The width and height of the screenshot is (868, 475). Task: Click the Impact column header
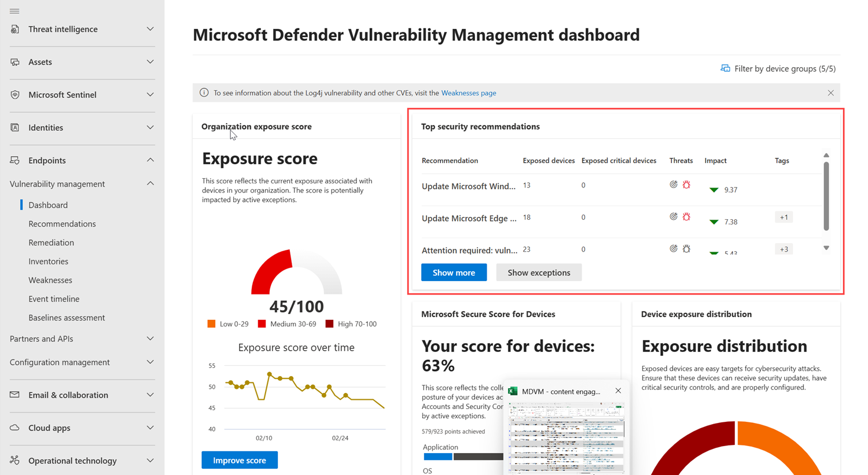click(715, 160)
